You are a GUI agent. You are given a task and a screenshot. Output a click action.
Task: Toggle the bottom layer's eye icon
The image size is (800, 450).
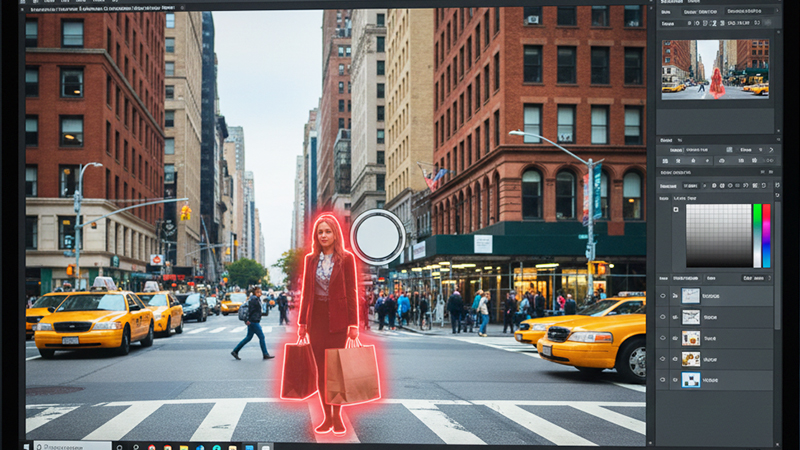click(663, 381)
